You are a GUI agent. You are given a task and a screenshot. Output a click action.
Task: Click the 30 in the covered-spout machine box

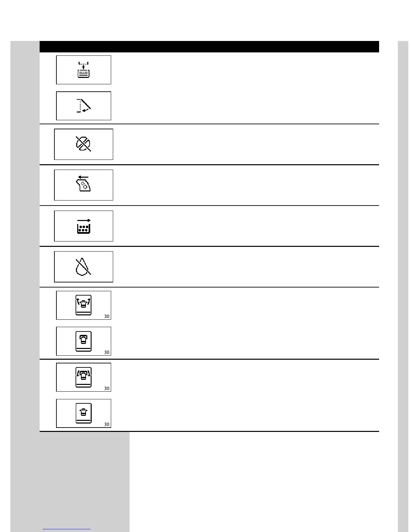pyautogui.click(x=107, y=353)
